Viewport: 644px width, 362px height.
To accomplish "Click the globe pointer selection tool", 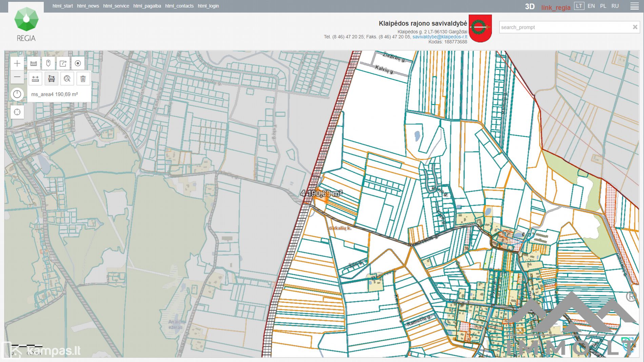I will (x=67, y=79).
